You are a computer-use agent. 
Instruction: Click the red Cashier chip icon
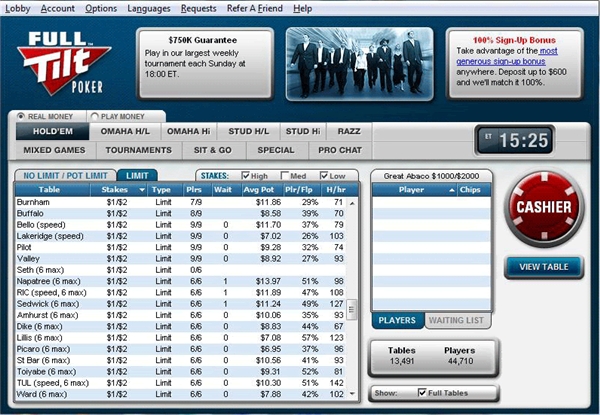(x=544, y=208)
